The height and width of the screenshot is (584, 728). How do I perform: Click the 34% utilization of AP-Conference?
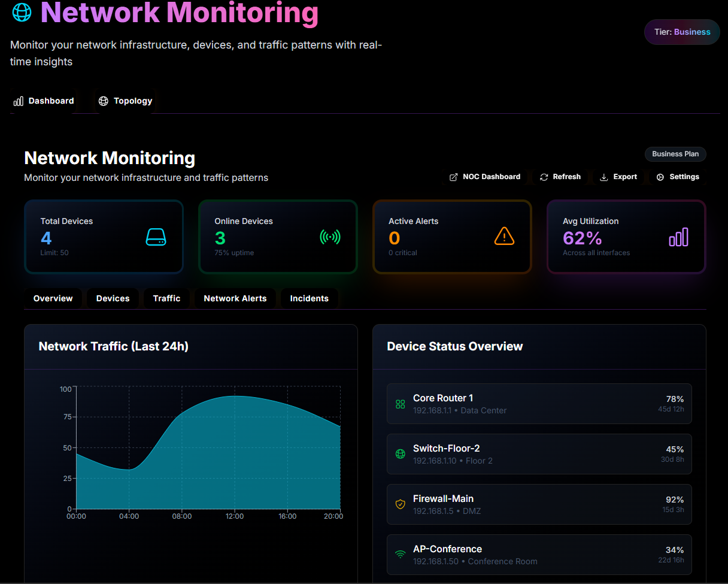pyautogui.click(x=675, y=550)
